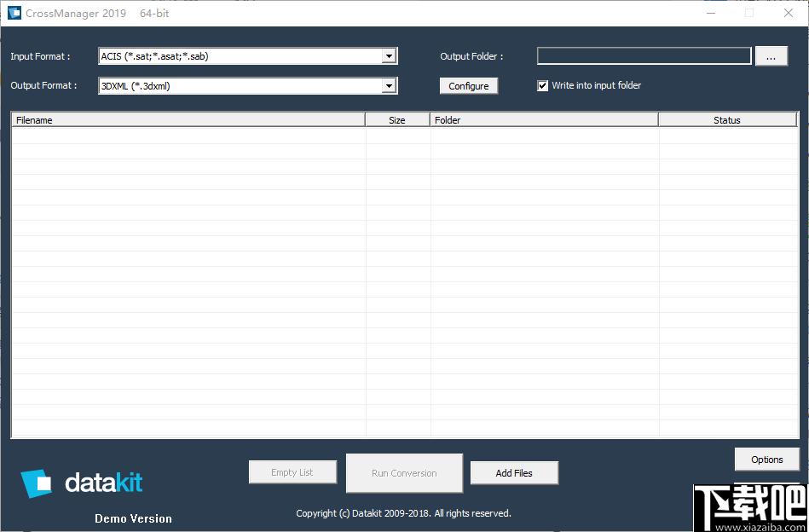Close the CrossManager window

click(x=789, y=14)
